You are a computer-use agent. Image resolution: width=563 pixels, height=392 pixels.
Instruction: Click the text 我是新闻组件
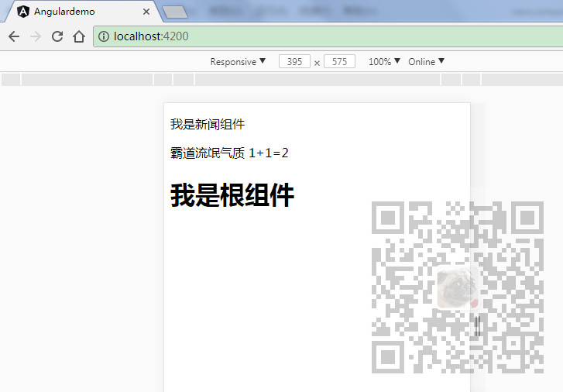click(208, 124)
